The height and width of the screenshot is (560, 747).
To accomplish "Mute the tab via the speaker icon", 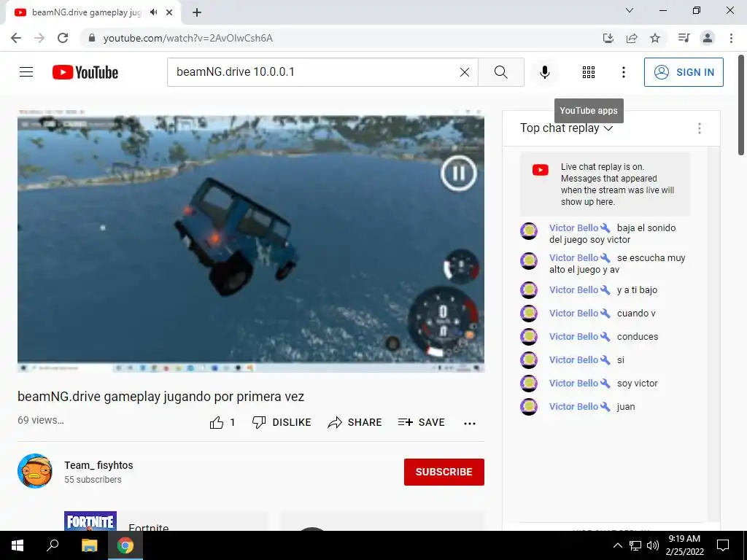I will (x=153, y=12).
